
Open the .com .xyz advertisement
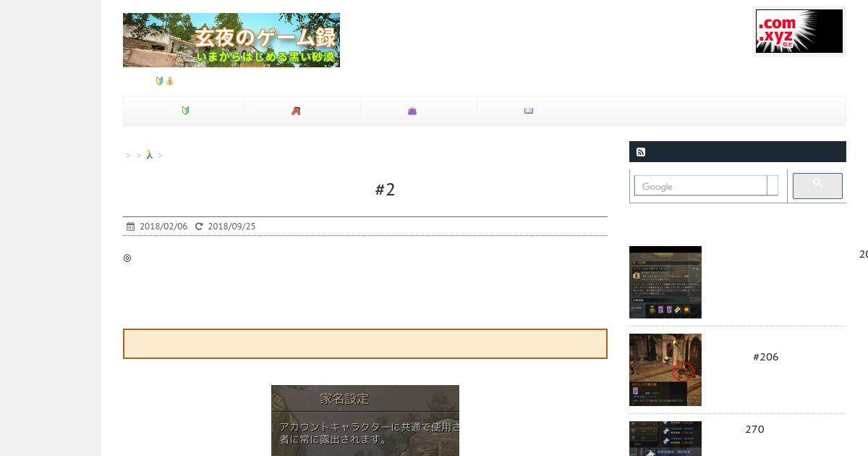799,31
